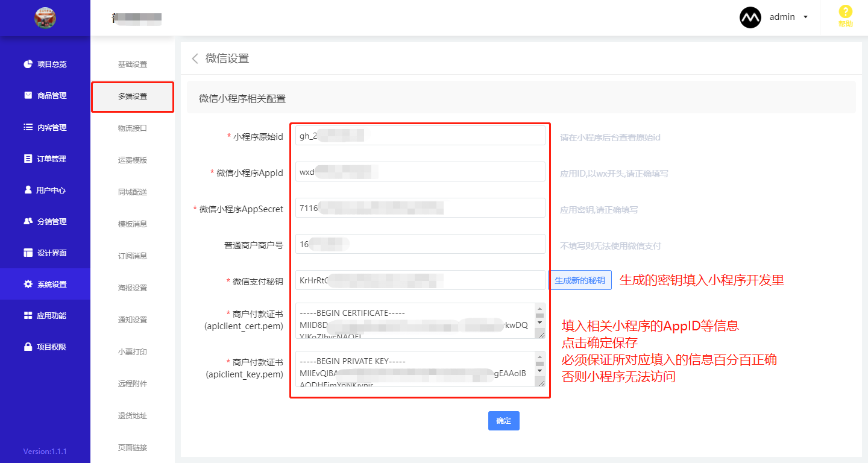Focus the 普通商户商户号 input field
The width and height of the screenshot is (868, 463).
420,244
